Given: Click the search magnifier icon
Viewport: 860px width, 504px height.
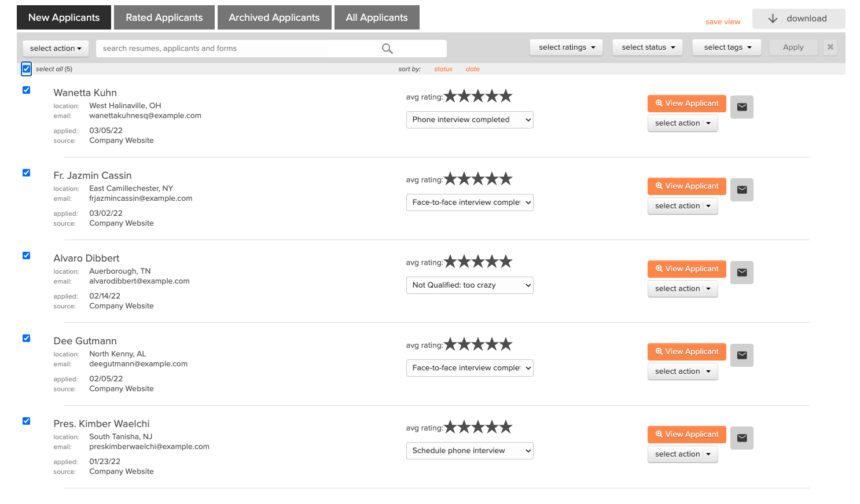Looking at the screenshot, I should click(x=387, y=49).
